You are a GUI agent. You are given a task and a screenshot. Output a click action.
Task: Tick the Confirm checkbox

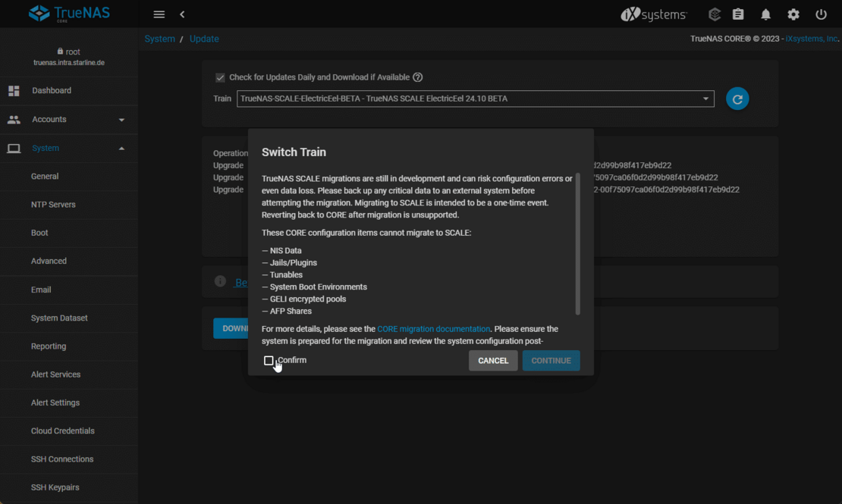pos(269,361)
